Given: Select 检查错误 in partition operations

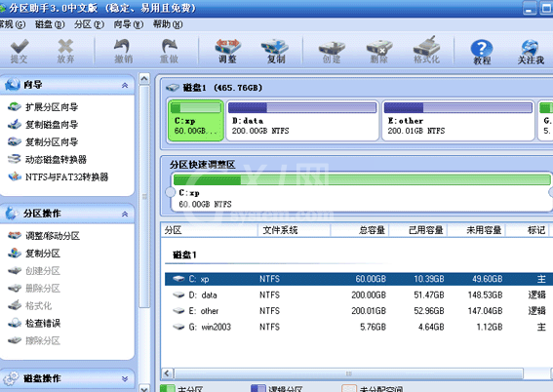Looking at the screenshot, I should click(x=43, y=323).
